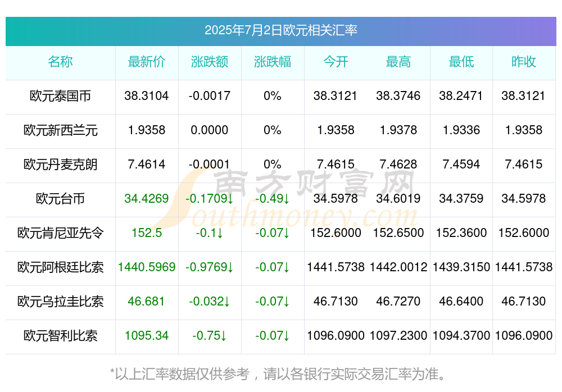
Task: Select the 昨收 column header
Action: (x=524, y=62)
